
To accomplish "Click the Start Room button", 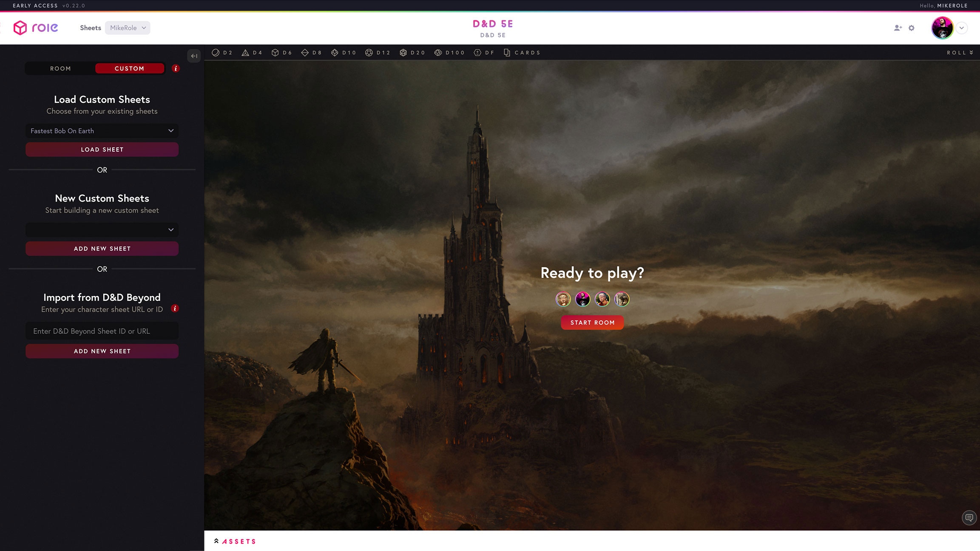I will (592, 322).
